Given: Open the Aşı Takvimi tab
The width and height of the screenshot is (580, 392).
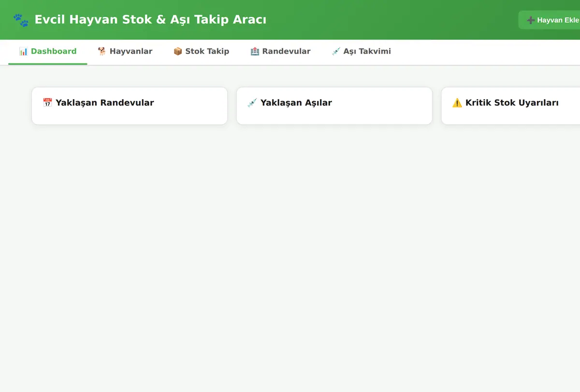Looking at the screenshot, I should click(x=361, y=52).
